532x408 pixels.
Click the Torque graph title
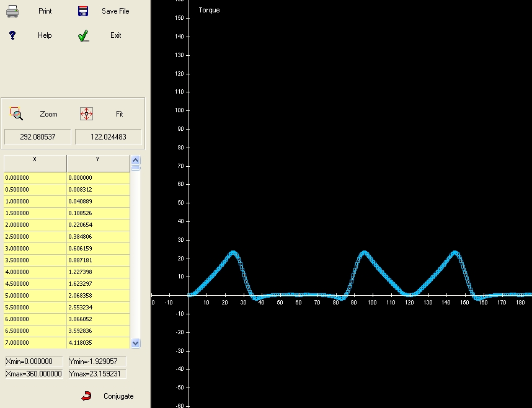[209, 10]
